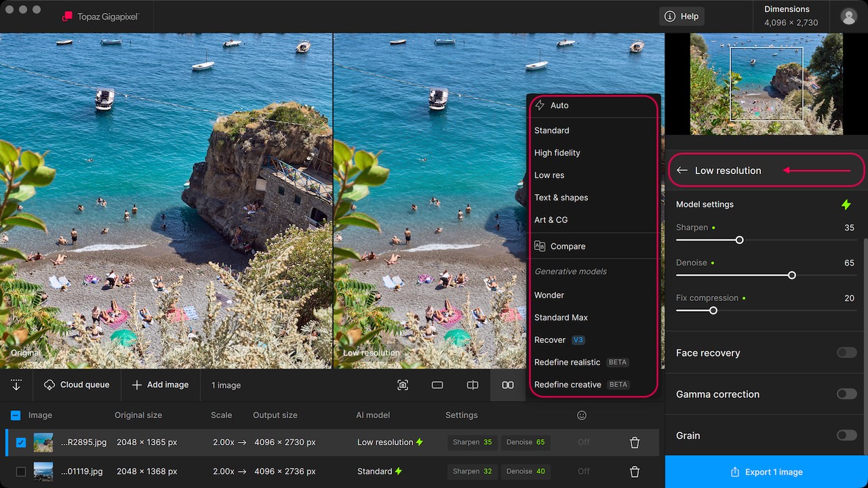The height and width of the screenshot is (488, 868).
Task: Click Add image button
Action: (160, 385)
